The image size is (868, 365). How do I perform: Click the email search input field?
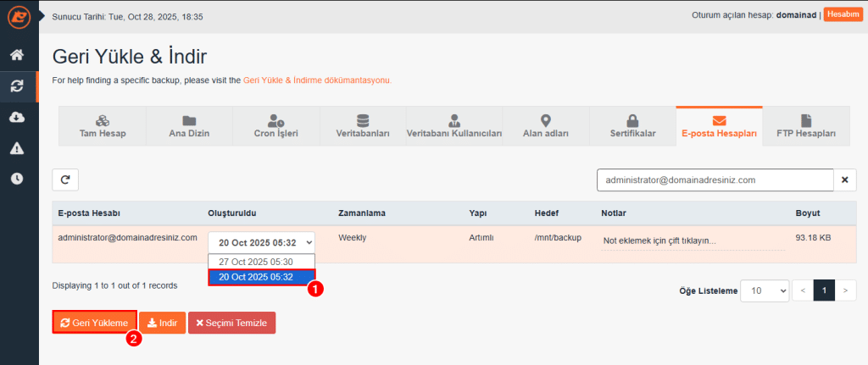pos(715,180)
